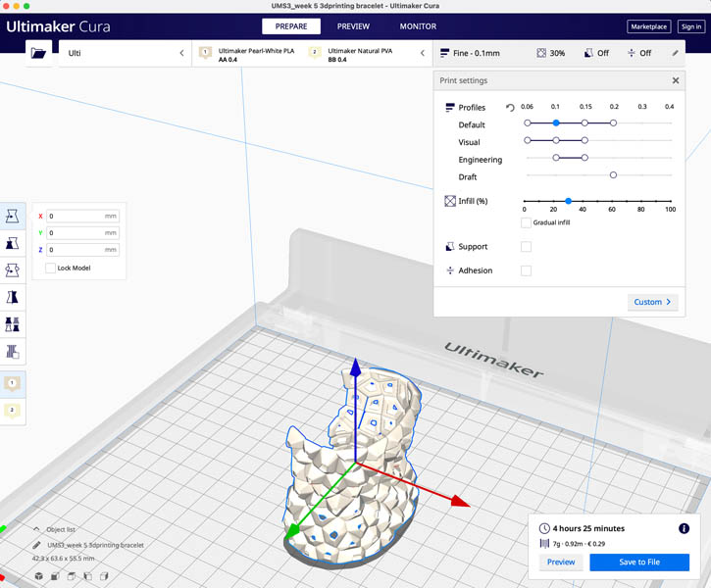
Task: Click the "Ultimaker Natural PVA" material label
Action: (360, 51)
